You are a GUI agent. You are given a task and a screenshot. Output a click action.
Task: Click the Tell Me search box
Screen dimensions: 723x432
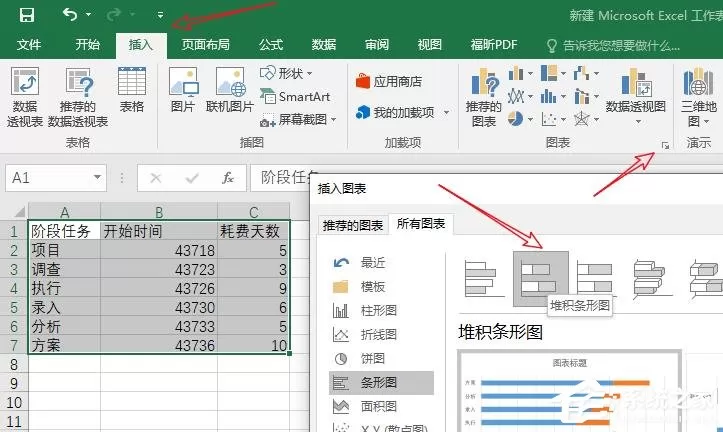pyautogui.click(x=613, y=45)
